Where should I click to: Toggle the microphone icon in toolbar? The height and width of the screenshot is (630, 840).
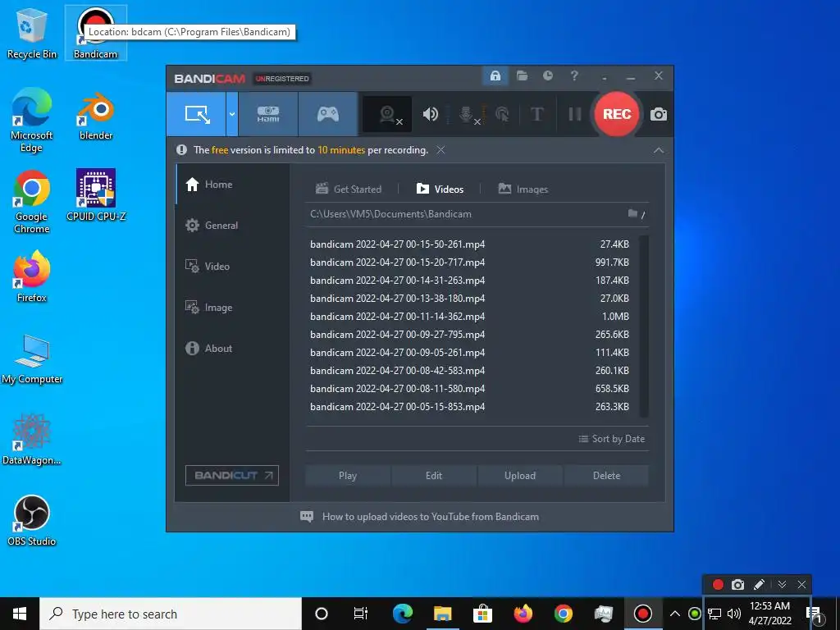coord(467,114)
